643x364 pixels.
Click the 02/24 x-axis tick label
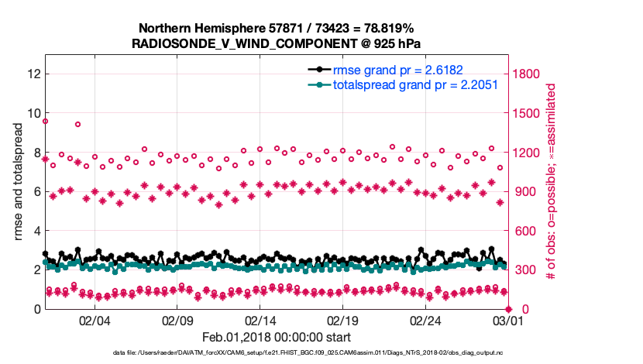(x=425, y=320)
